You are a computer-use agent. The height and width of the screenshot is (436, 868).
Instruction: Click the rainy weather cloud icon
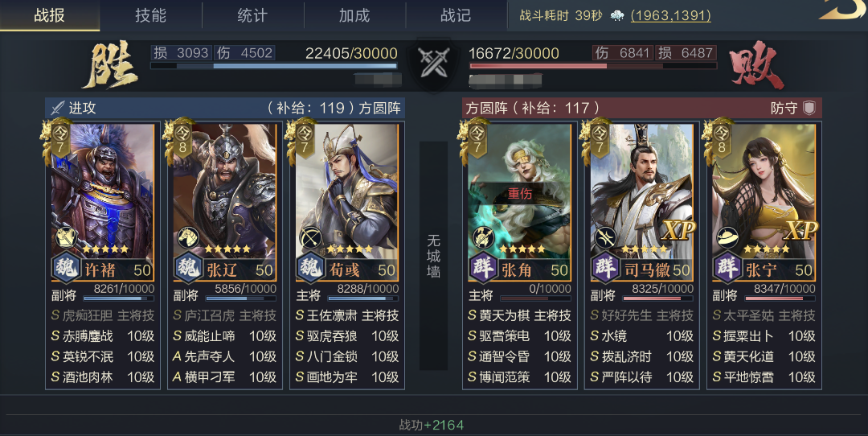point(616,15)
